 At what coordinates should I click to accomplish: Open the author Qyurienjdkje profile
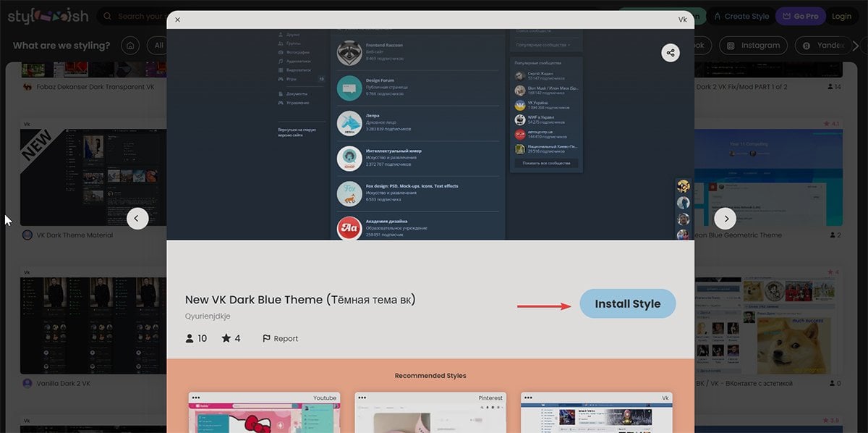pos(208,316)
